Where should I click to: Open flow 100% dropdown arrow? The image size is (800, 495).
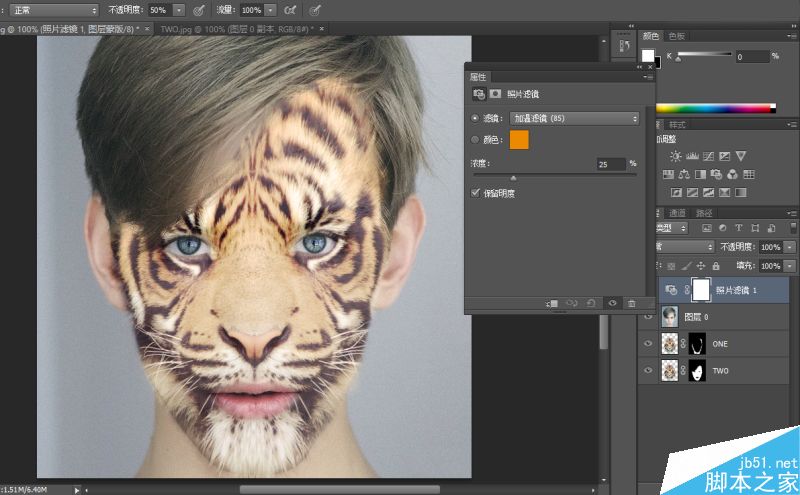[270, 10]
